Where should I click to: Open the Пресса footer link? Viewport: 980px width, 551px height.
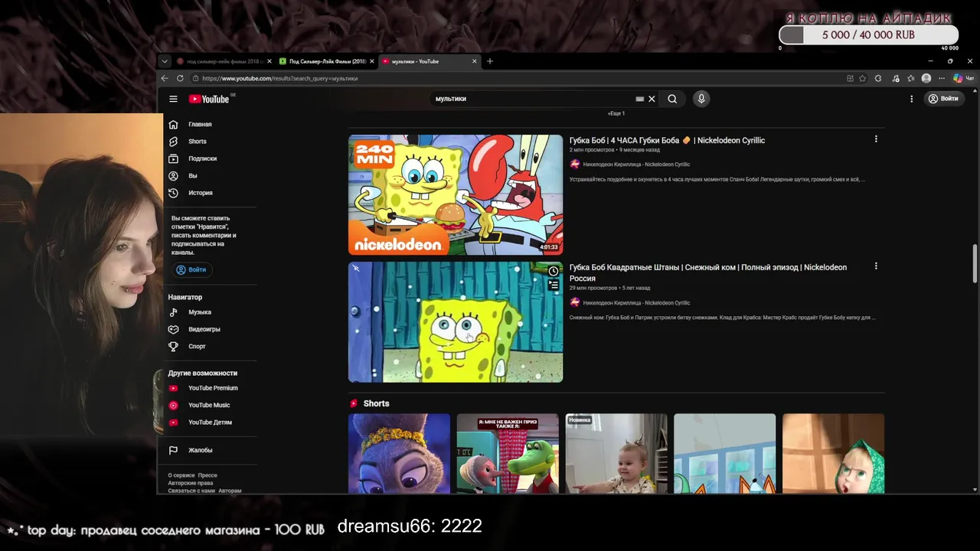(207, 475)
